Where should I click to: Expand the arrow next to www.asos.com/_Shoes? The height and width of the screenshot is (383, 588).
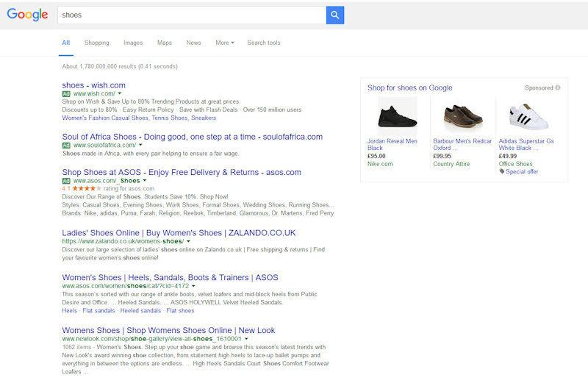pyautogui.click(x=144, y=180)
